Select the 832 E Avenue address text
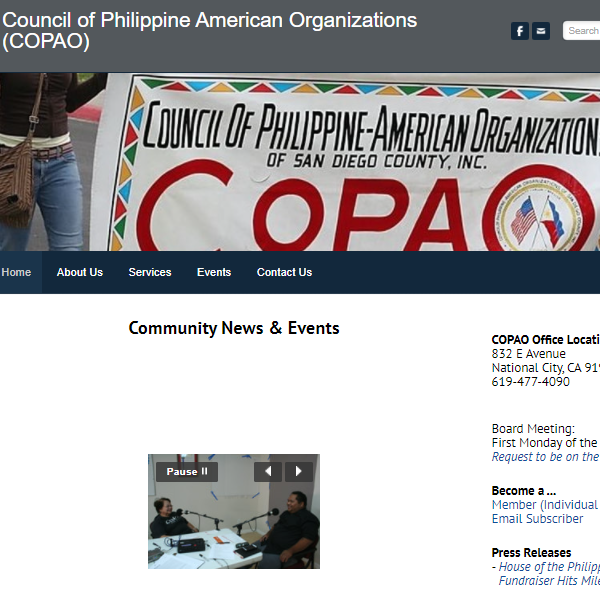This screenshot has width=600, height=600. tap(528, 354)
